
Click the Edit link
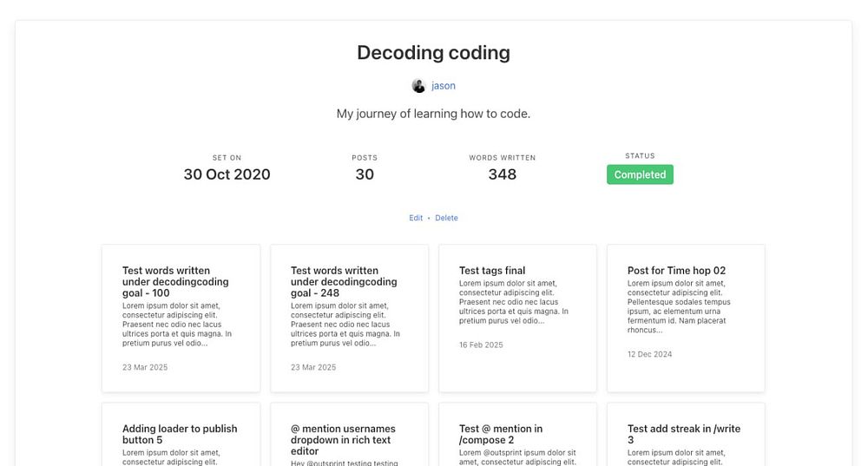[416, 218]
